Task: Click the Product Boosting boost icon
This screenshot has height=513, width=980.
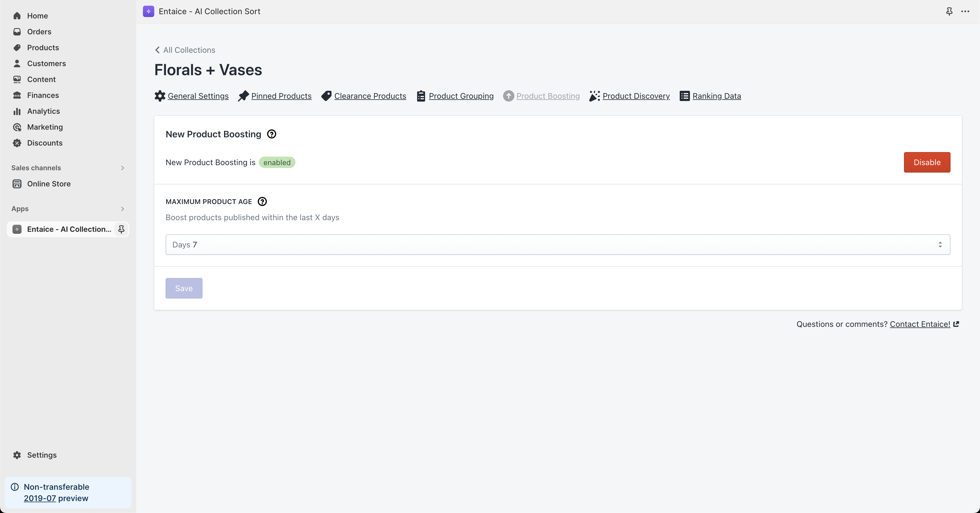Action: click(508, 96)
